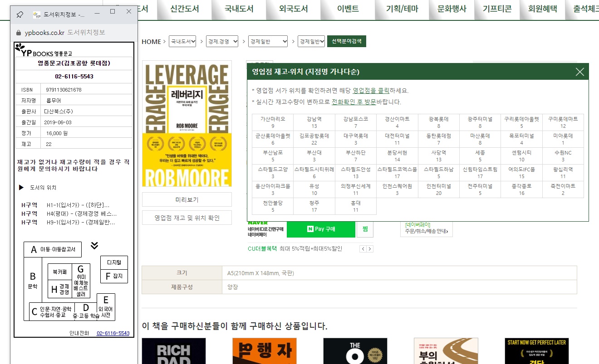Select the 인천터미널 branch cell
The width and height of the screenshot is (599, 364).
coord(439,189)
